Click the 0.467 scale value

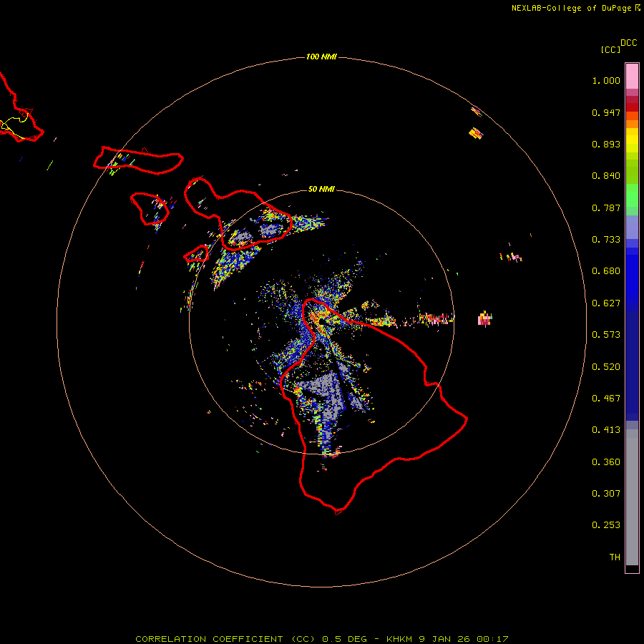pyautogui.click(x=606, y=399)
